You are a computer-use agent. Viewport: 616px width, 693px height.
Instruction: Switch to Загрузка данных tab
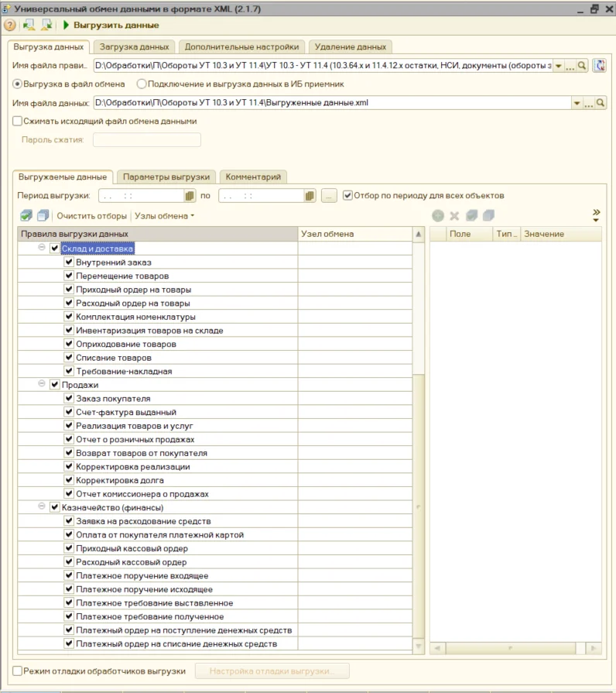click(x=134, y=46)
